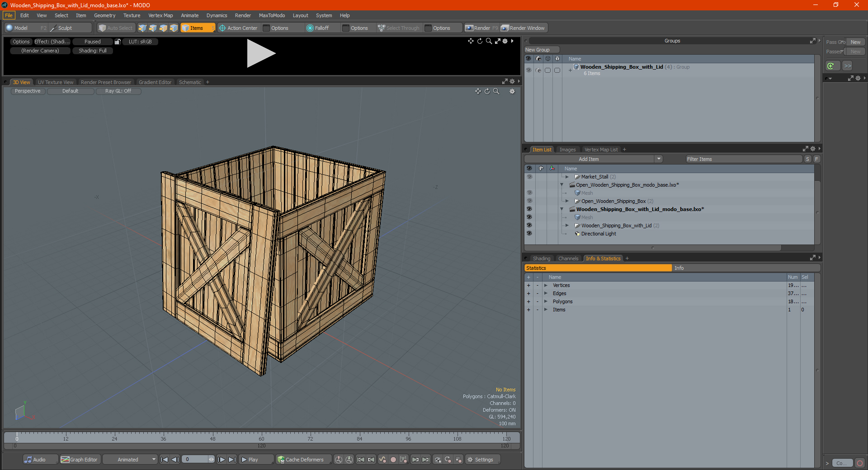868x470 pixels.
Task: Toggle visibility of Directional Light
Action: point(529,234)
